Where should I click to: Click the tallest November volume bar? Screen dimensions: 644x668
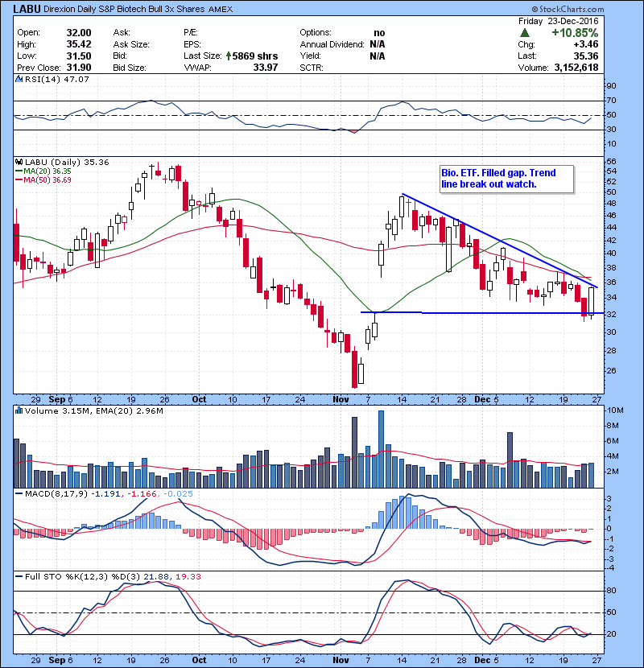pyautogui.click(x=381, y=449)
